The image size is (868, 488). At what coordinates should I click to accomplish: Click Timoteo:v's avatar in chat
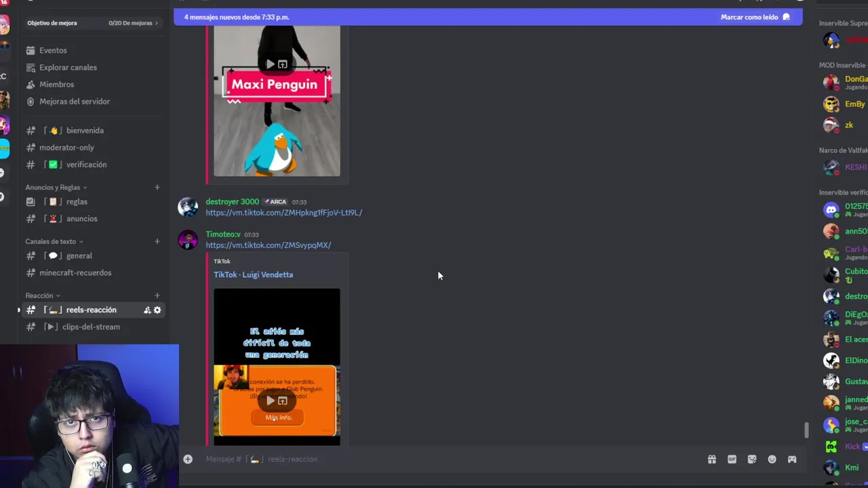click(188, 239)
